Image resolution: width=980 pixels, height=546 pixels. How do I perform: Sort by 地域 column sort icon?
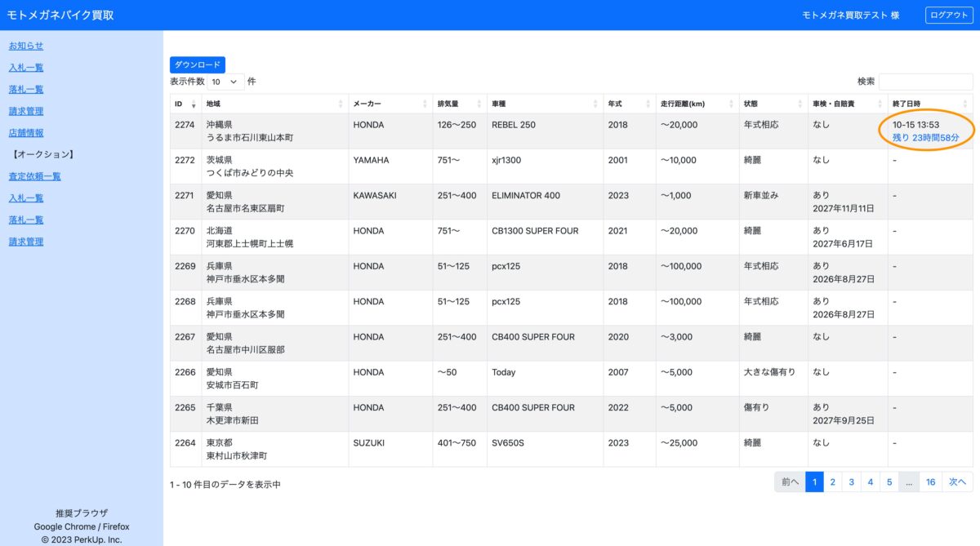coord(341,104)
